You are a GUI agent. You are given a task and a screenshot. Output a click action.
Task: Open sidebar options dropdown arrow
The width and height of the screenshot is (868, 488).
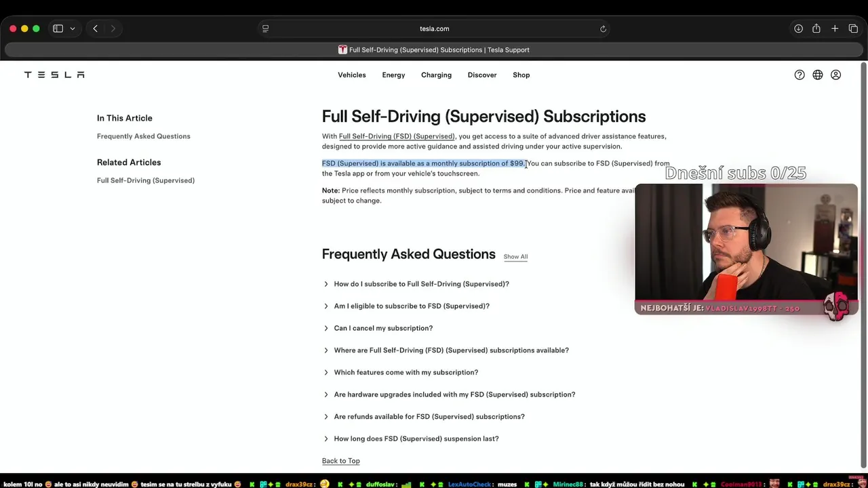coord(72,28)
